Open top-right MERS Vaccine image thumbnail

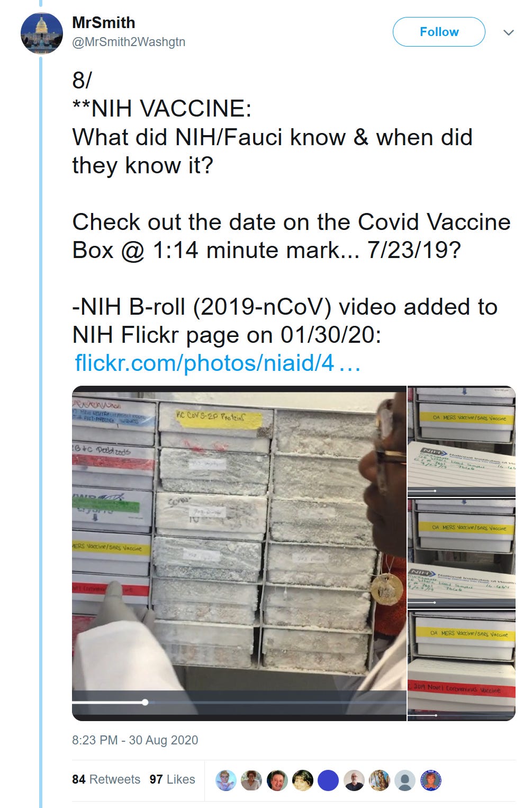[x=462, y=441]
